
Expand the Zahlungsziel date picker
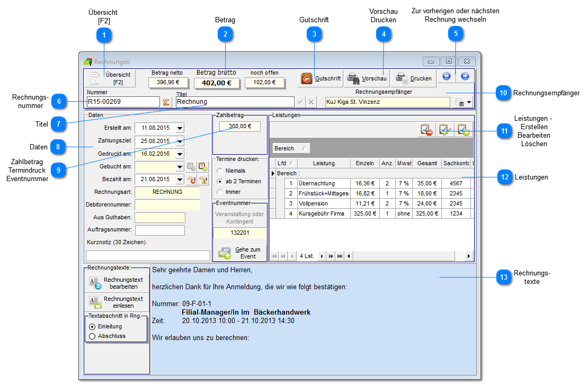(x=180, y=141)
